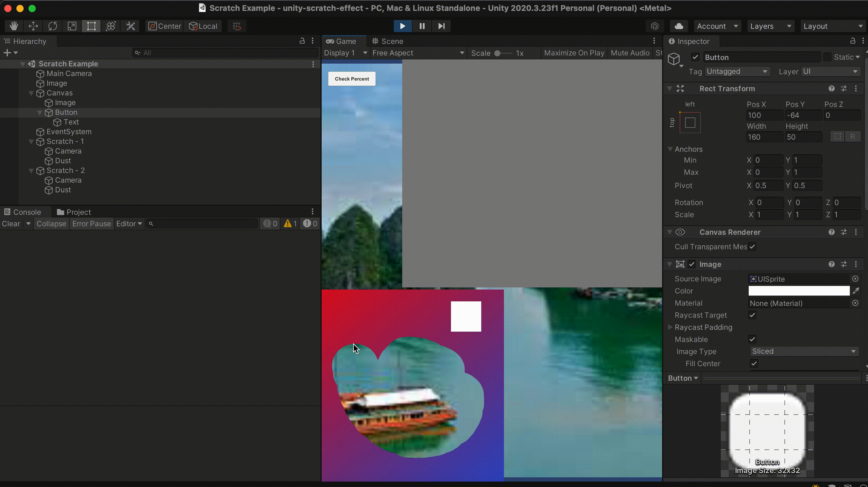Screen dimensions: 868x487
Task: Open the Image Type dropdown
Action: (803, 351)
